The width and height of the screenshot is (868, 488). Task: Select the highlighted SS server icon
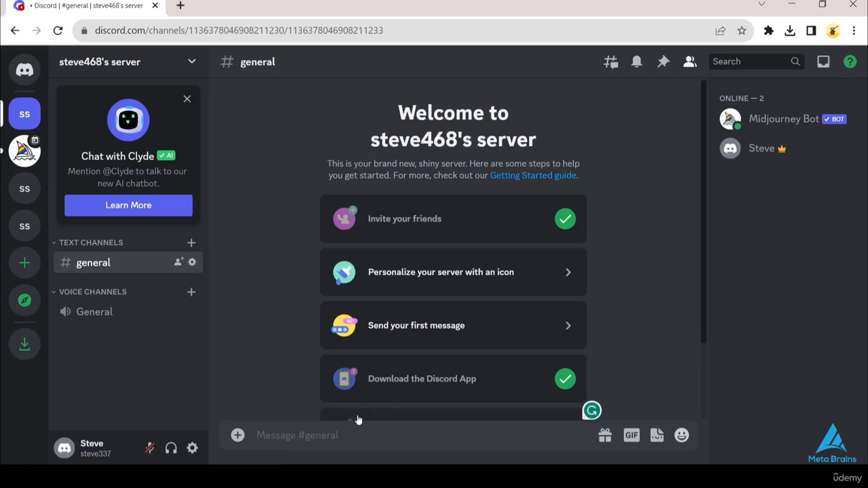pos(24,114)
